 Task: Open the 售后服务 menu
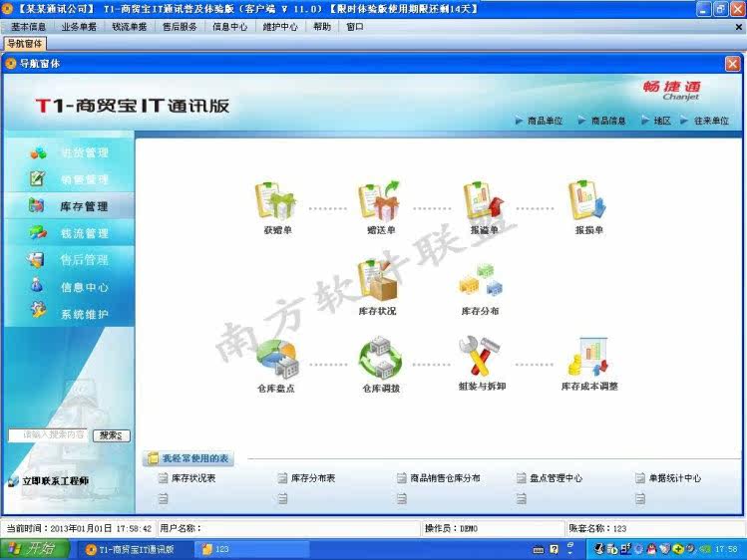pyautogui.click(x=180, y=27)
